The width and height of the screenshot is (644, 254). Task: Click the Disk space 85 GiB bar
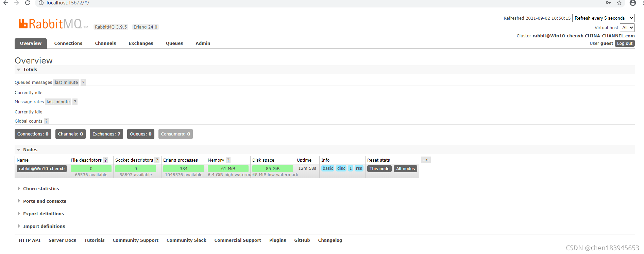[273, 168]
